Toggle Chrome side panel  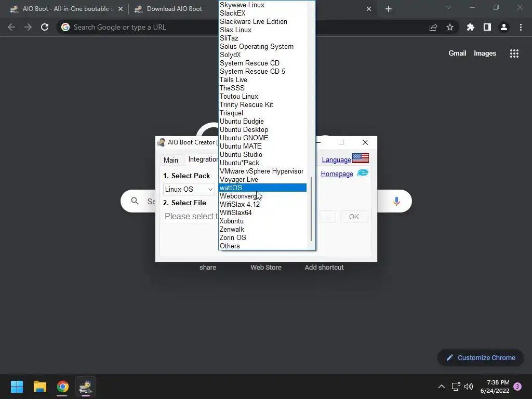[x=487, y=27]
